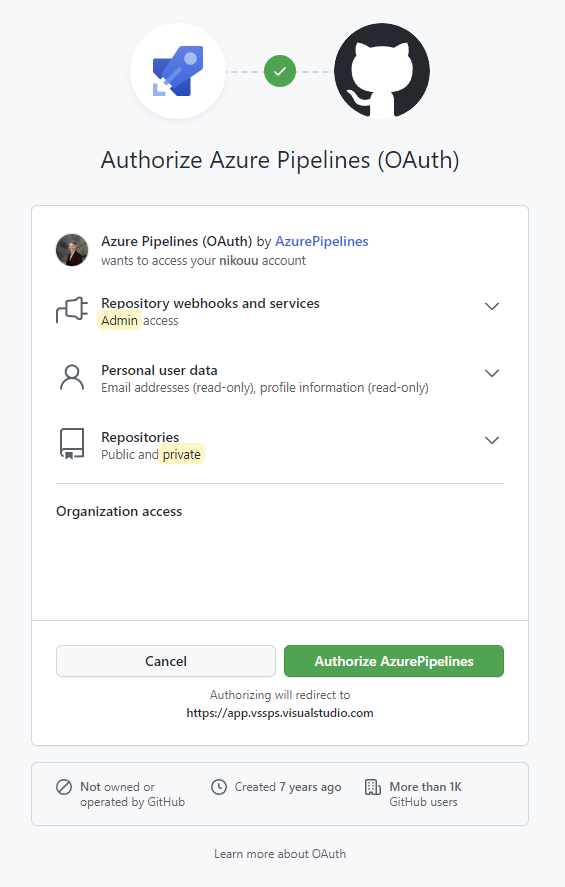
Task: Click the Authorize AzurePipelines green button
Action: (x=394, y=661)
